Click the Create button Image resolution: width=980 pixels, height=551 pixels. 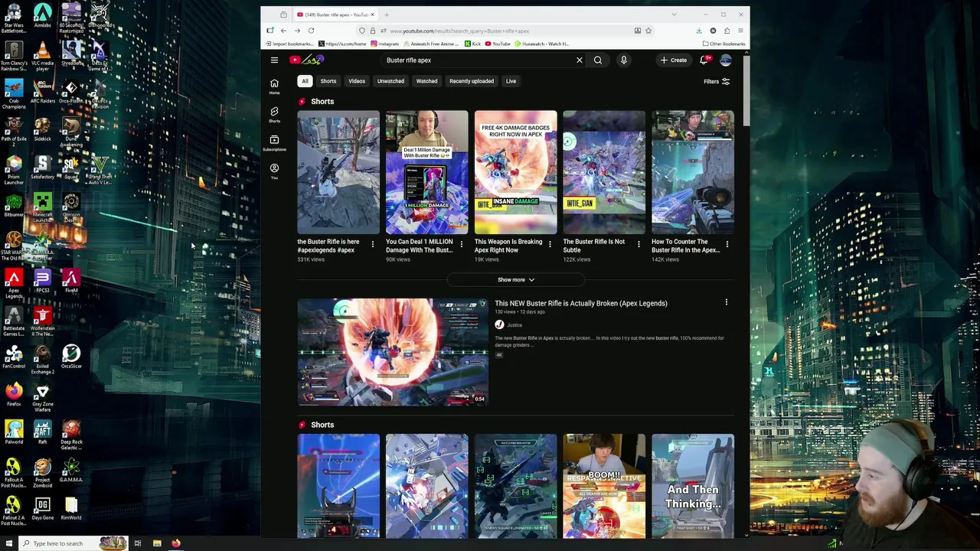(x=674, y=60)
